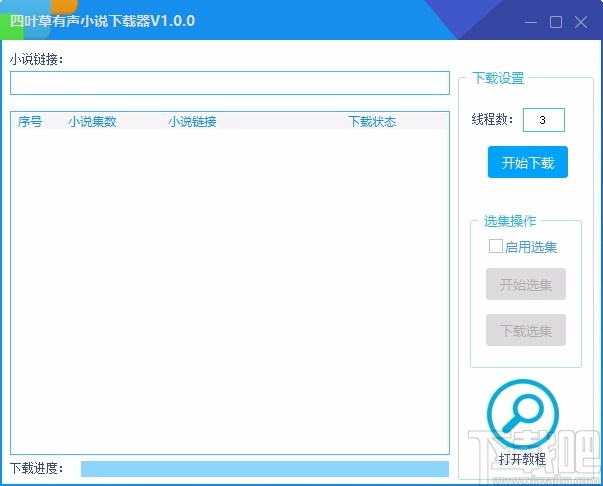This screenshot has height=486, width=603.
Task: Click the 下载设置 group label
Action: [x=498, y=78]
